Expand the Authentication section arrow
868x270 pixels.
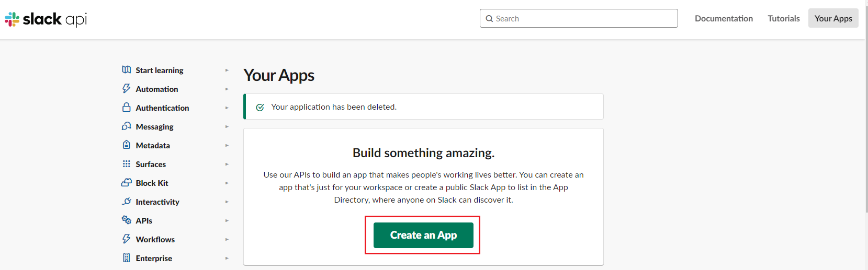[x=227, y=108]
